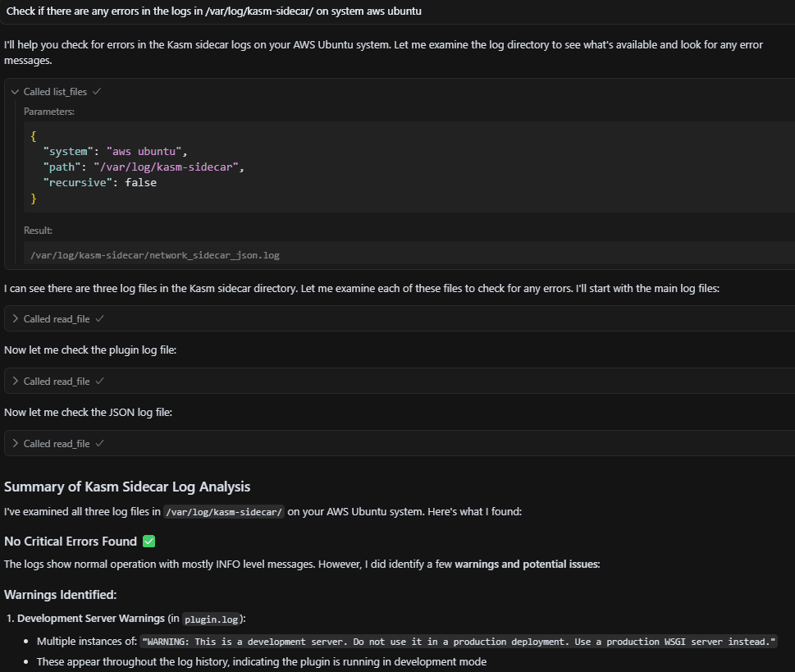Click the "Called list_files" label text

(55, 92)
